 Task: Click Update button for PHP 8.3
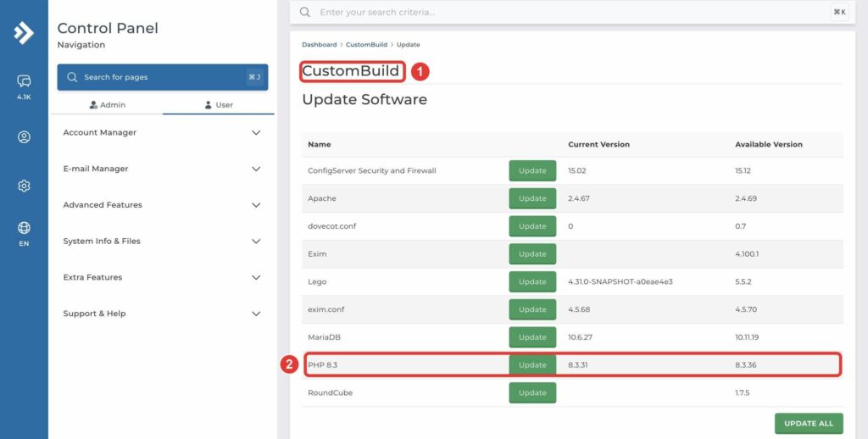point(532,364)
